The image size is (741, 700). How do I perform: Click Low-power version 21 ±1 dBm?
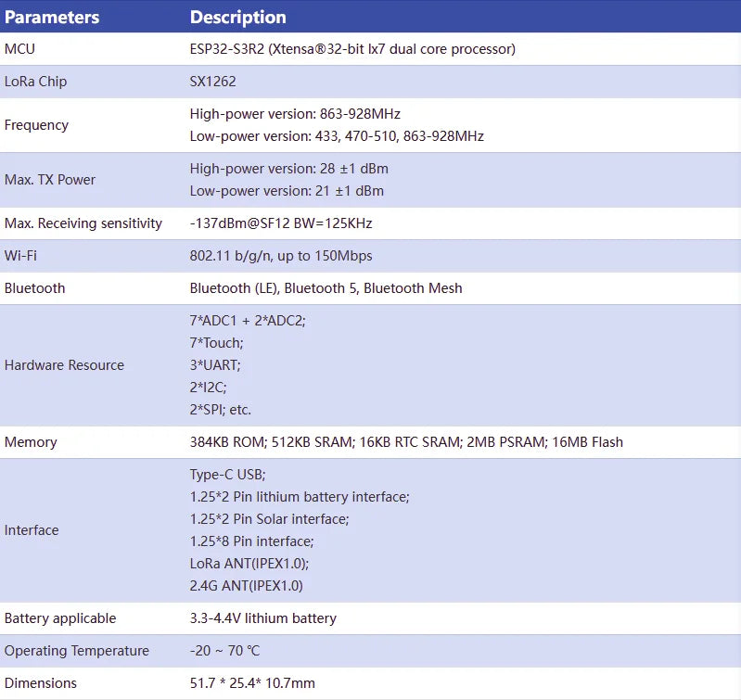click(287, 191)
